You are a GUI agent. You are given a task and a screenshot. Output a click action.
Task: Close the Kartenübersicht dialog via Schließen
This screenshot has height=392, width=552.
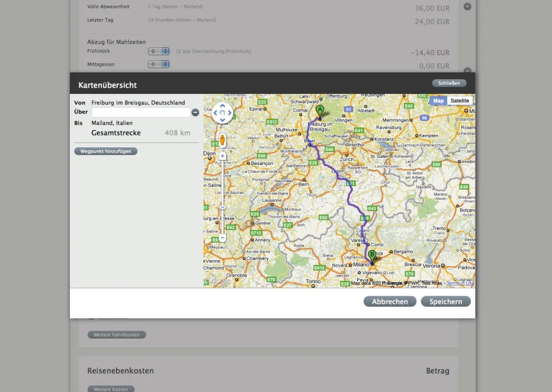pyautogui.click(x=449, y=83)
